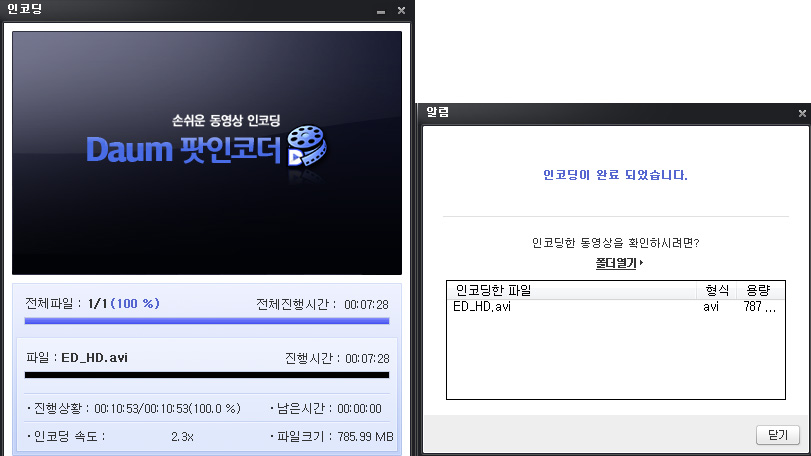Click the 남은시간 00:00:00 value

pyautogui.click(x=359, y=408)
